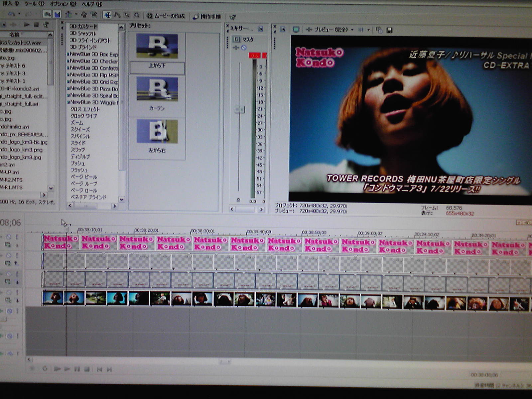Select the スライド transition entry

pos(78,143)
